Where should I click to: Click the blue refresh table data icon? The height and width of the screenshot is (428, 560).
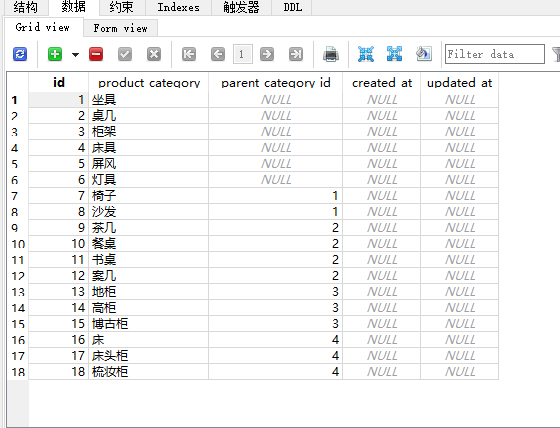[x=20, y=54]
